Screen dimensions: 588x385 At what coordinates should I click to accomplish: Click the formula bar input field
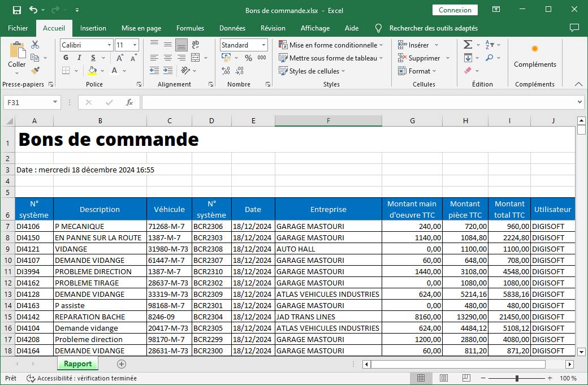point(359,102)
